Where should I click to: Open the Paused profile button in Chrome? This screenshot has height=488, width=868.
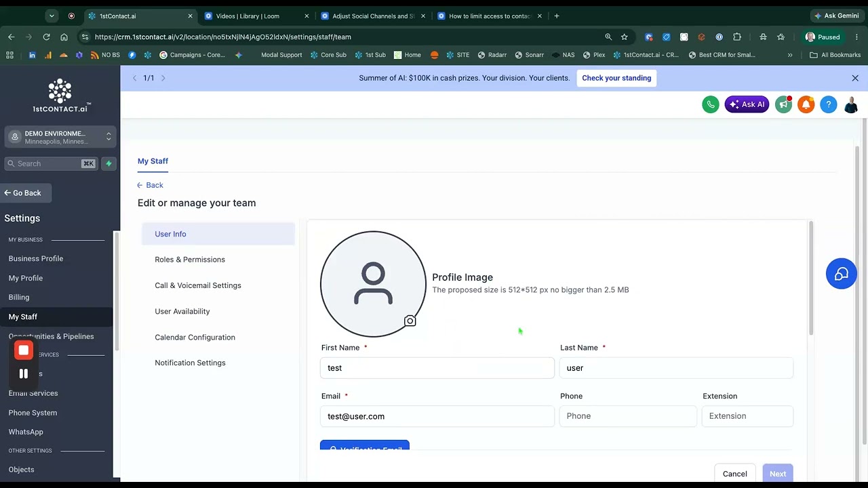click(823, 37)
